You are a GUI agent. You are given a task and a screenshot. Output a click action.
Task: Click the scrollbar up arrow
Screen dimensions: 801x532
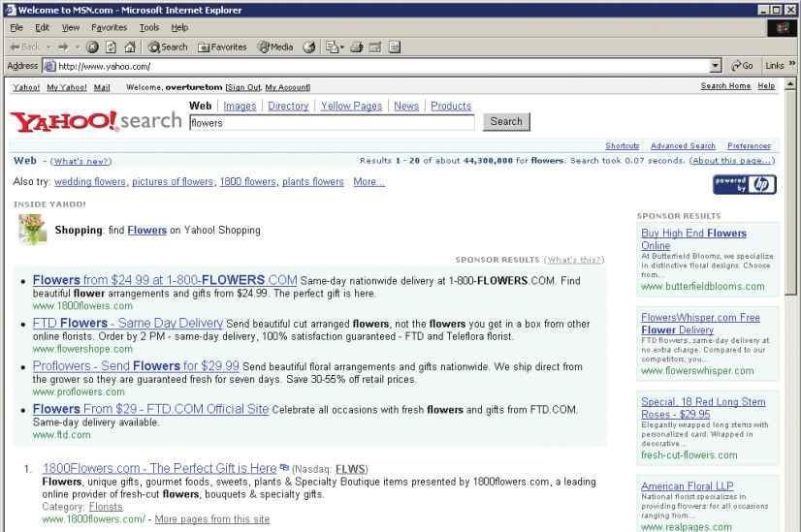[792, 84]
